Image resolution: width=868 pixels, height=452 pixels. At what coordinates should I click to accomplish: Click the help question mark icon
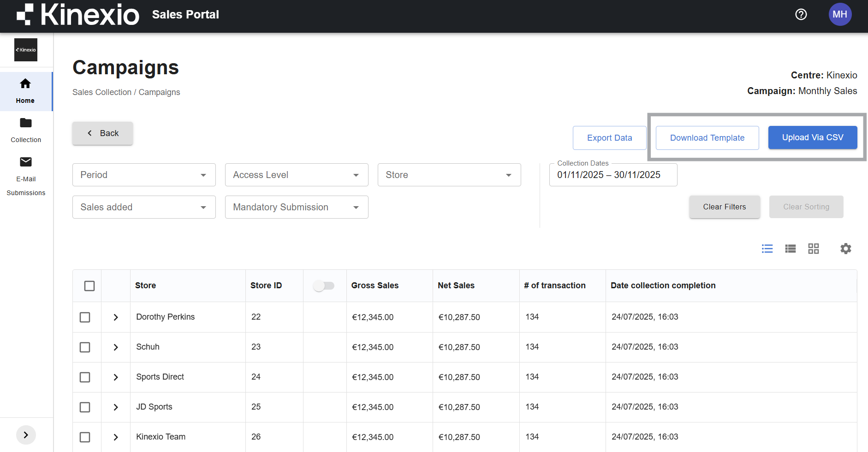[801, 14]
